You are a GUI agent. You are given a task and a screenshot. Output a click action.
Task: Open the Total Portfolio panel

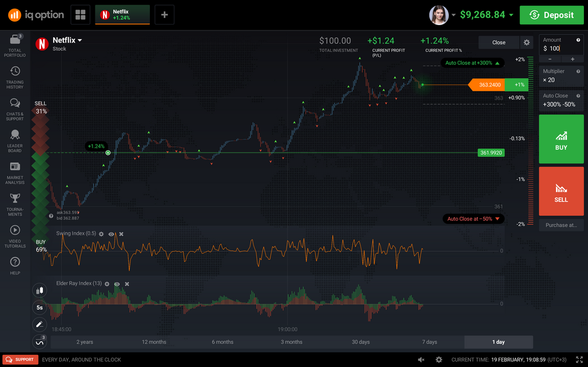pyautogui.click(x=15, y=46)
